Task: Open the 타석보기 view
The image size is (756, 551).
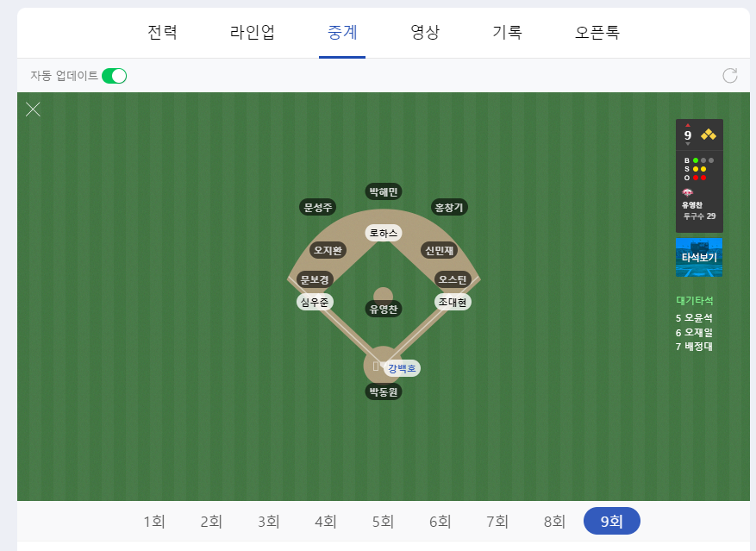Action: pyautogui.click(x=699, y=256)
